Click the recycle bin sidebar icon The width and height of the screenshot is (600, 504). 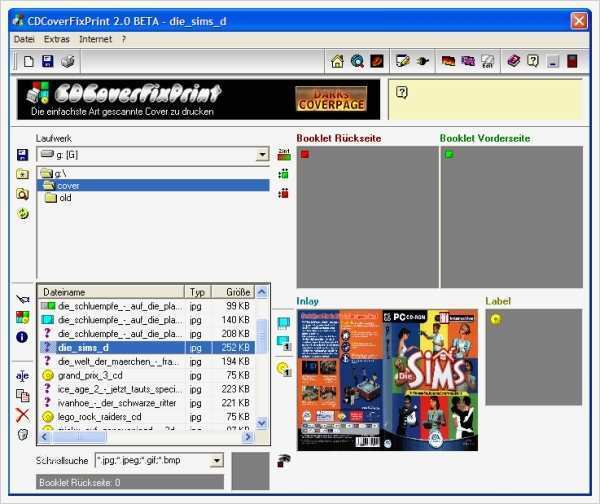point(23,435)
